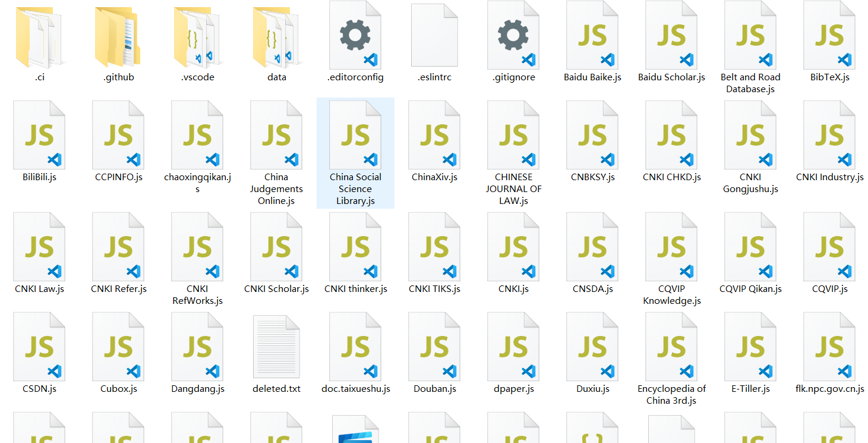Click the Douban.js file icon
This screenshot has height=443, width=868.
click(434, 346)
